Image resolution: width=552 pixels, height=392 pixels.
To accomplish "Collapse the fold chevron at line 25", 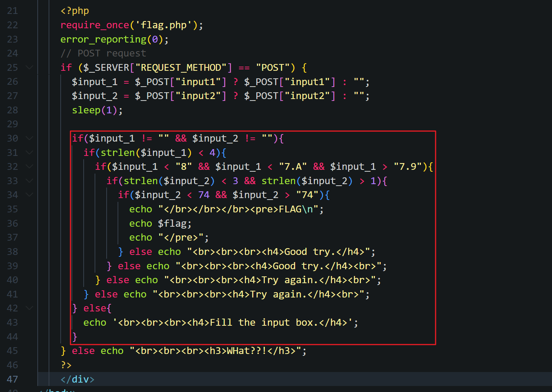I will coord(29,68).
